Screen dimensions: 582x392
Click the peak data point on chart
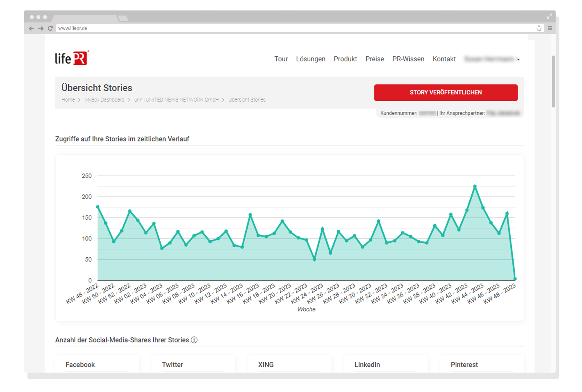tap(475, 186)
